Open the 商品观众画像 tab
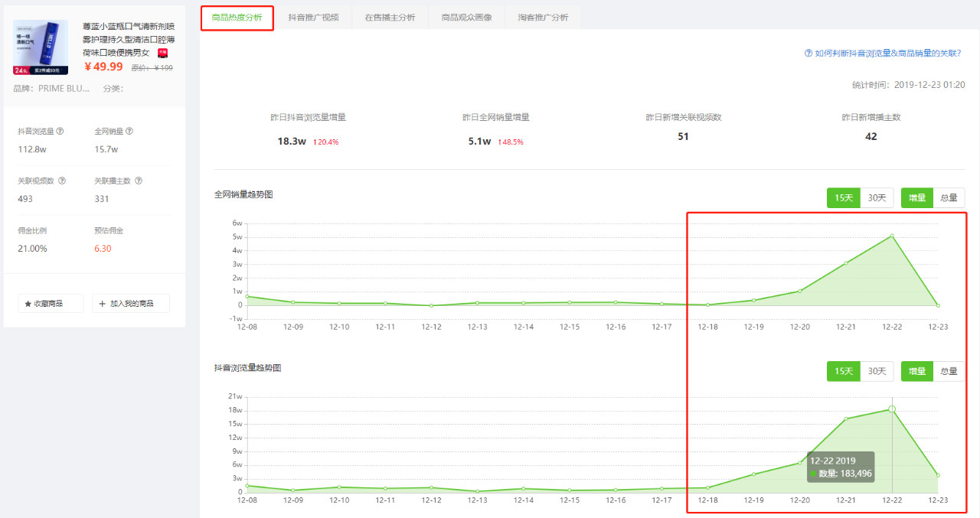Image resolution: width=980 pixels, height=518 pixels. pyautogui.click(x=466, y=18)
